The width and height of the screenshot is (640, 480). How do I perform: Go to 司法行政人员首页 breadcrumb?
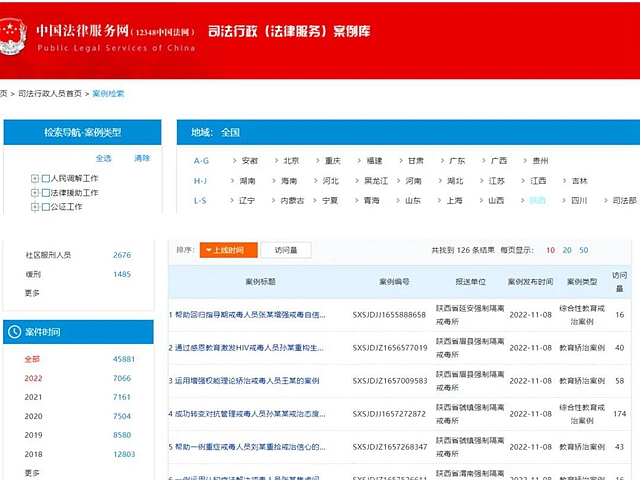[50, 93]
